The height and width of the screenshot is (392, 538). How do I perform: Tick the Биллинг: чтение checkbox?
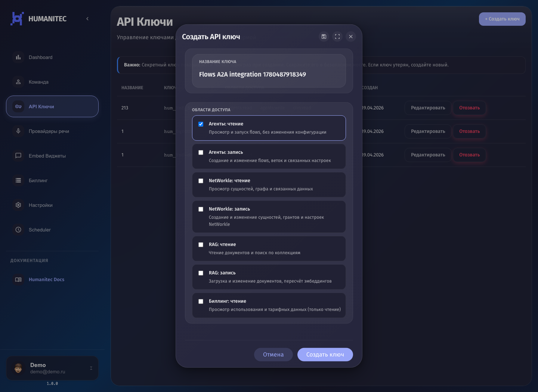pos(201,301)
